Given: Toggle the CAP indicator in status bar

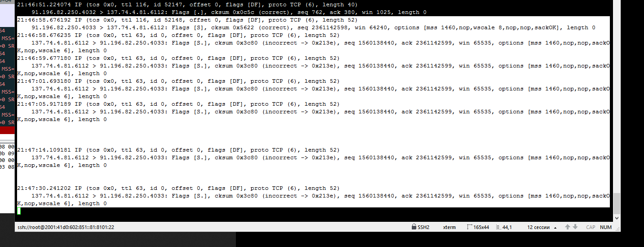Looking at the screenshot, I should tap(591, 227).
